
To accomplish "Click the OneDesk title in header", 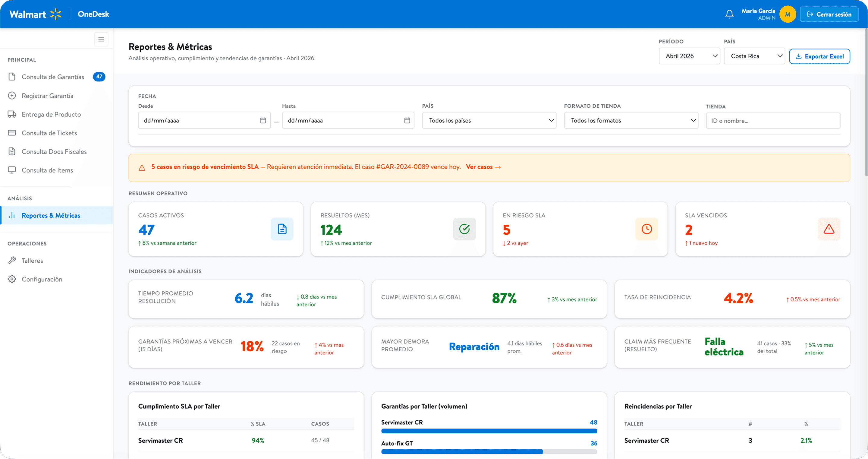I will click(93, 14).
